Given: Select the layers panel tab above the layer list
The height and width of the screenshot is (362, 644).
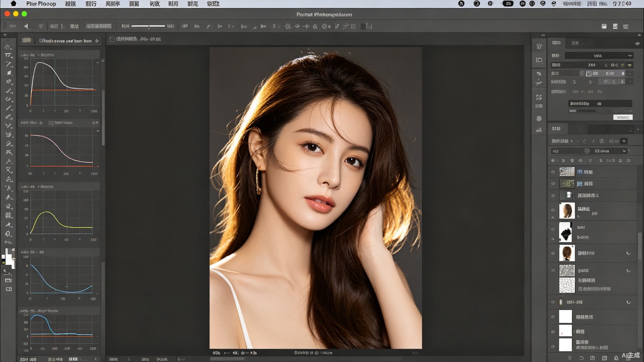Looking at the screenshot, I should pos(557,129).
